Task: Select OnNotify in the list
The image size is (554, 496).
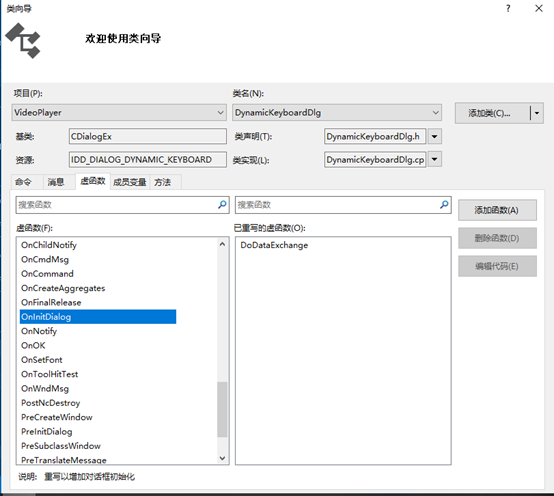Action: pyautogui.click(x=39, y=331)
